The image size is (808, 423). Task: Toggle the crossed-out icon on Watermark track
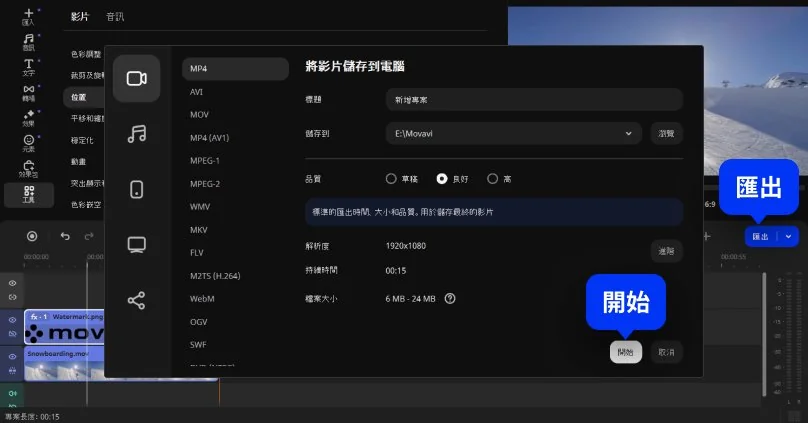coord(12,334)
